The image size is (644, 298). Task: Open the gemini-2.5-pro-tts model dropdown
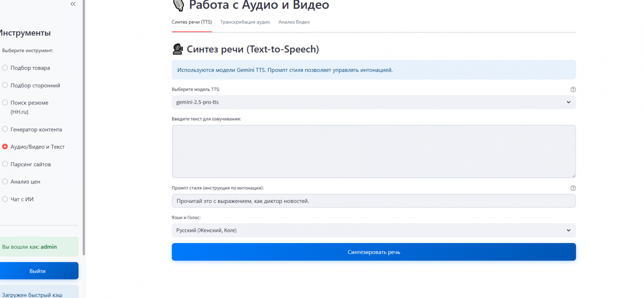point(373,102)
